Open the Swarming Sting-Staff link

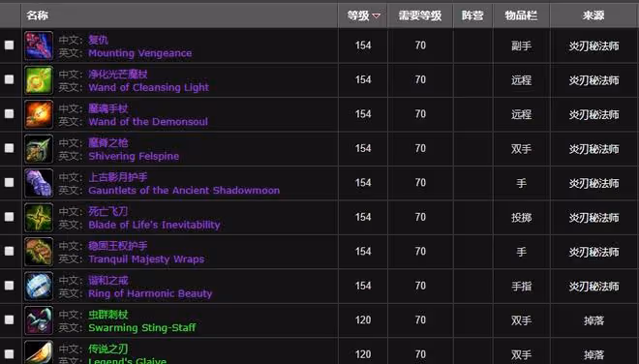coord(141,328)
